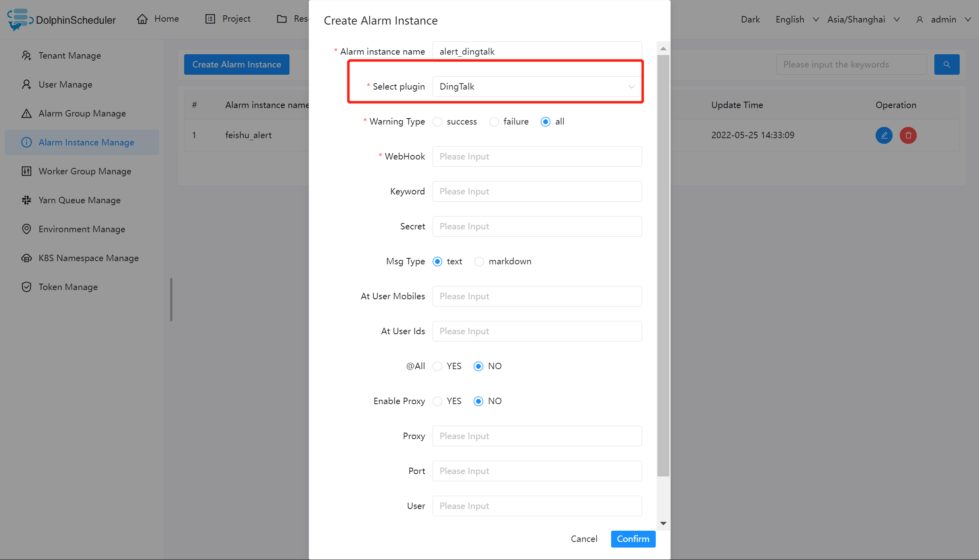Click the WebHook input field

536,157
